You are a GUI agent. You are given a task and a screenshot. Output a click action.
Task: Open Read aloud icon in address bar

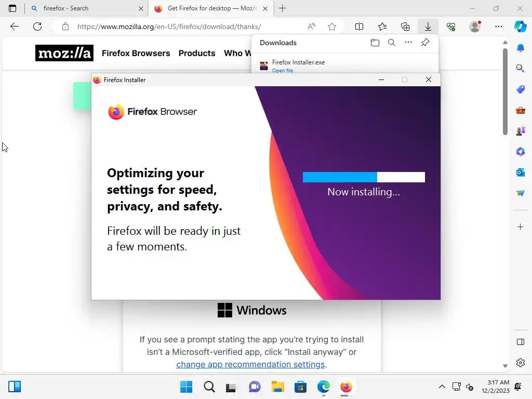click(x=311, y=26)
